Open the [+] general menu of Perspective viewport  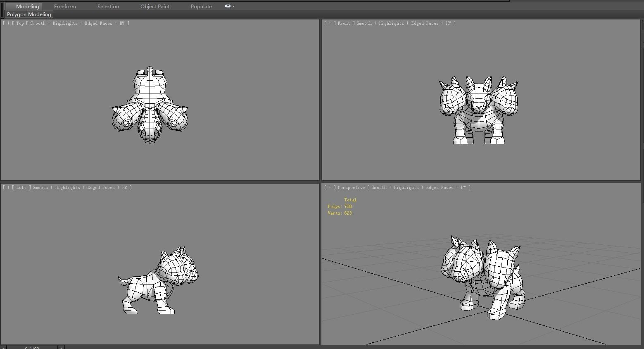[330, 187]
